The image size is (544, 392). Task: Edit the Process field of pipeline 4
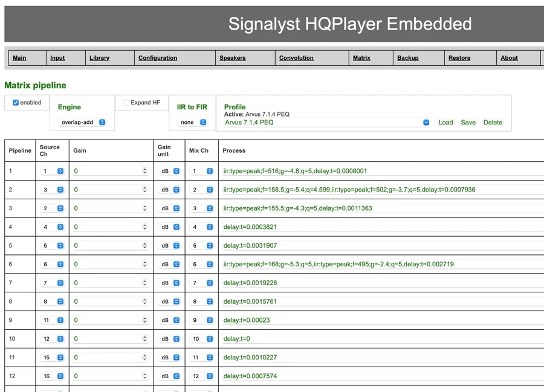(x=381, y=227)
